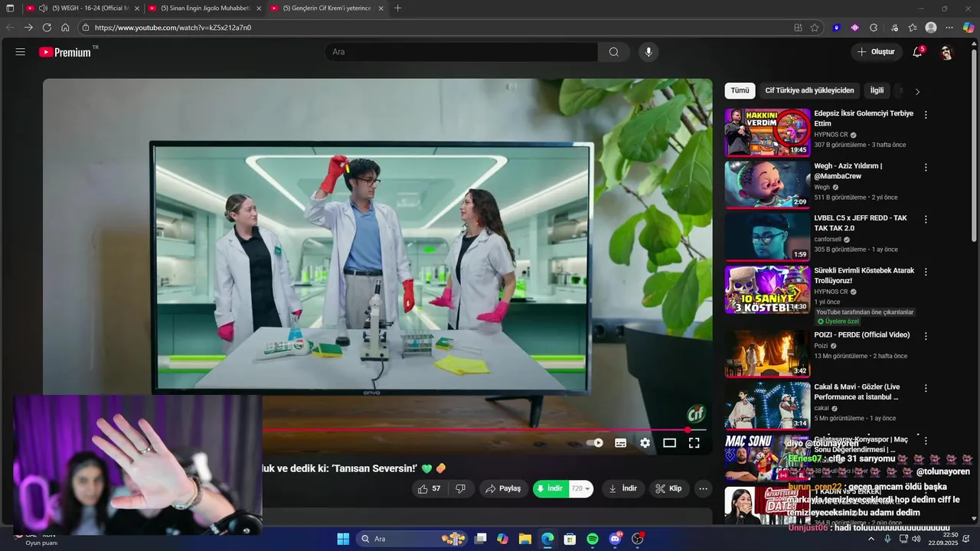This screenshot has height=551, width=980.
Task: Click the green İndir download button
Action: pos(551,488)
